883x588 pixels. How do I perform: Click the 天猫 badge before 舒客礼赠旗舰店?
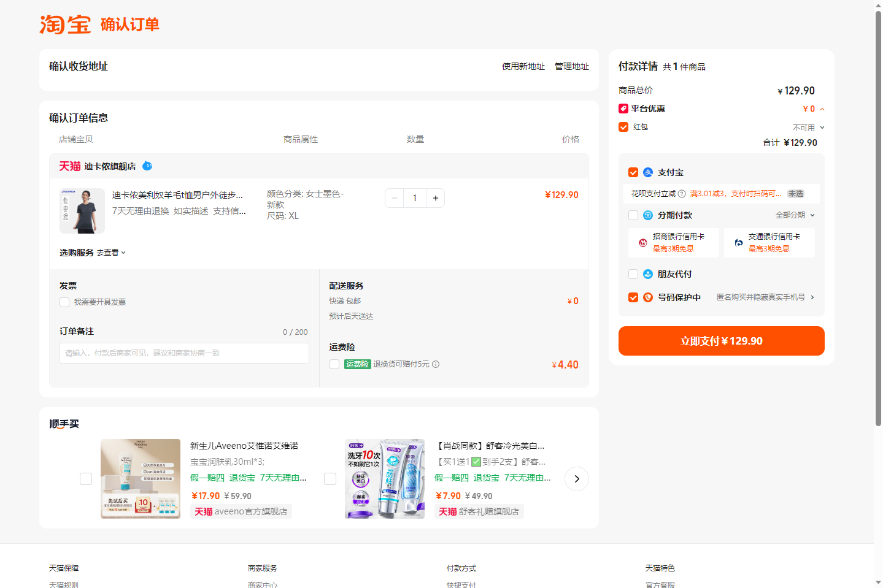click(x=448, y=511)
